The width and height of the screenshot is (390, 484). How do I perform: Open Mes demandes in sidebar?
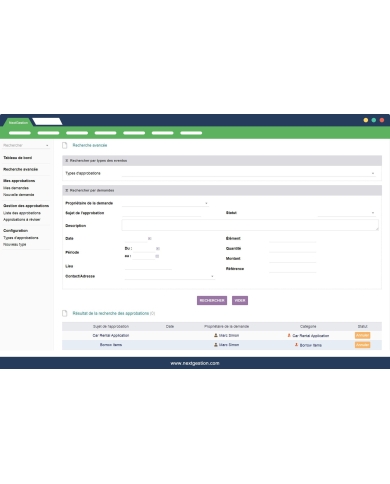tap(16, 188)
